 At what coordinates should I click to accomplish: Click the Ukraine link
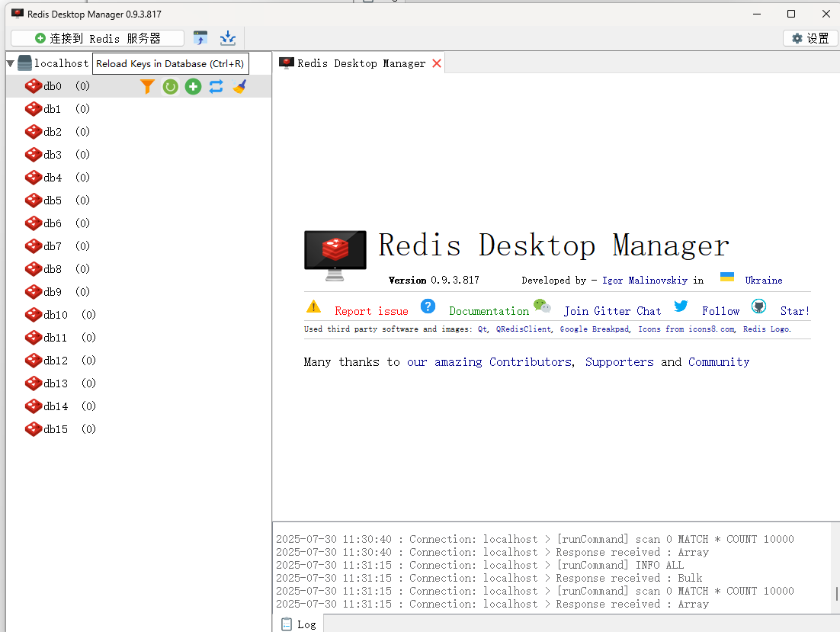coord(763,280)
